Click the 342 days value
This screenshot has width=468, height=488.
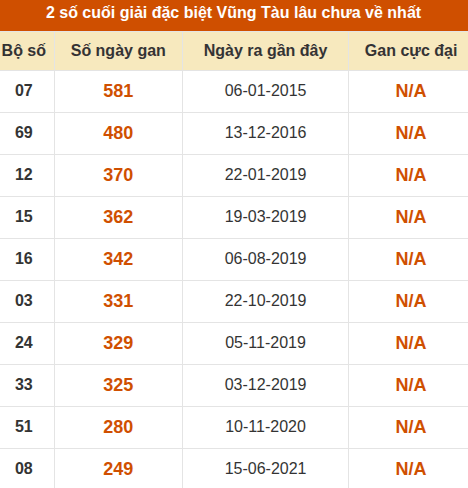click(118, 259)
